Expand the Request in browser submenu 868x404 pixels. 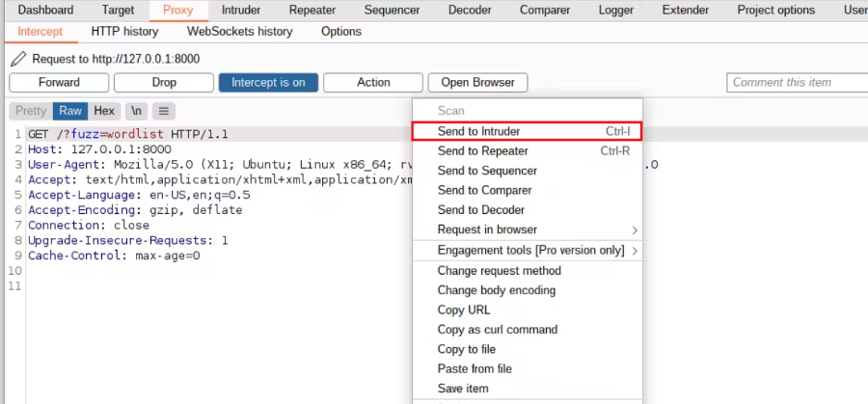pyautogui.click(x=527, y=229)
